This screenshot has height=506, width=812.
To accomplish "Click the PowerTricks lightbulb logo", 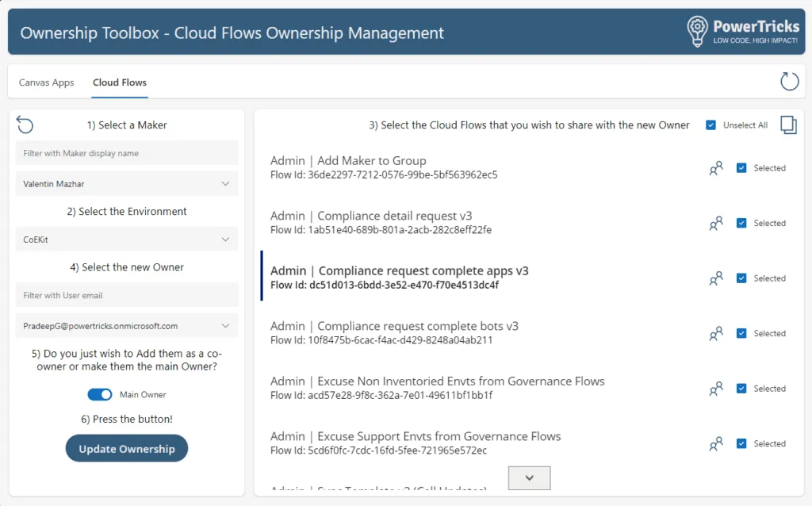I will pyautogui.click(x=697, y=31).
